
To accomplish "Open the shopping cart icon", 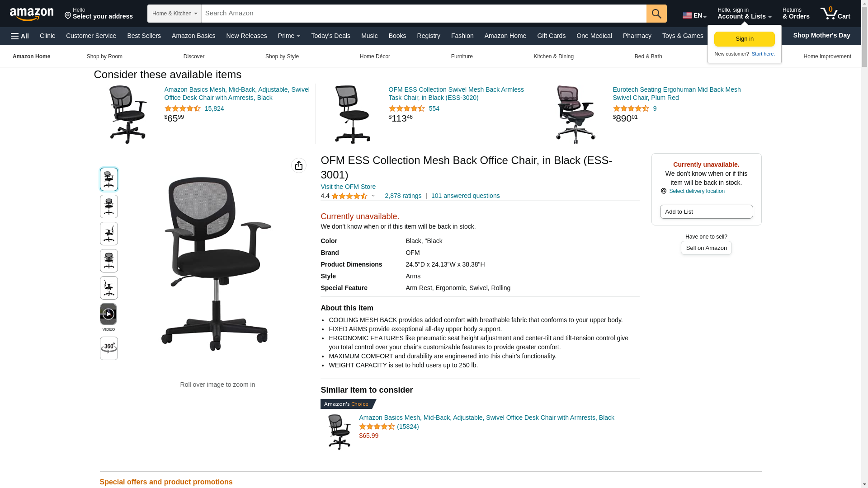I will coord(835,14).
